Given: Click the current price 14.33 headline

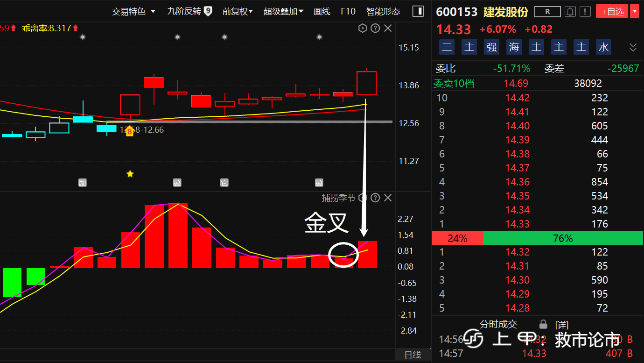Looking at the screenshot, I should click(x=454, y=29).
